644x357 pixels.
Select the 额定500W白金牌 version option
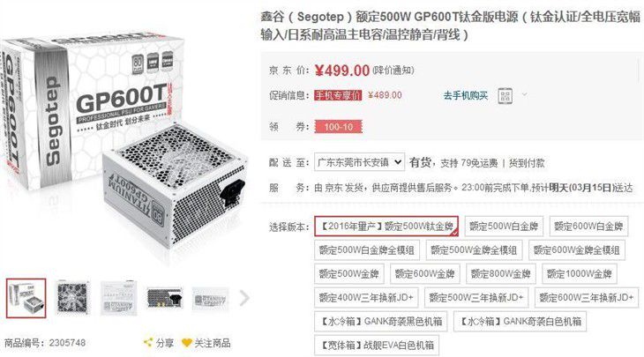504,226
